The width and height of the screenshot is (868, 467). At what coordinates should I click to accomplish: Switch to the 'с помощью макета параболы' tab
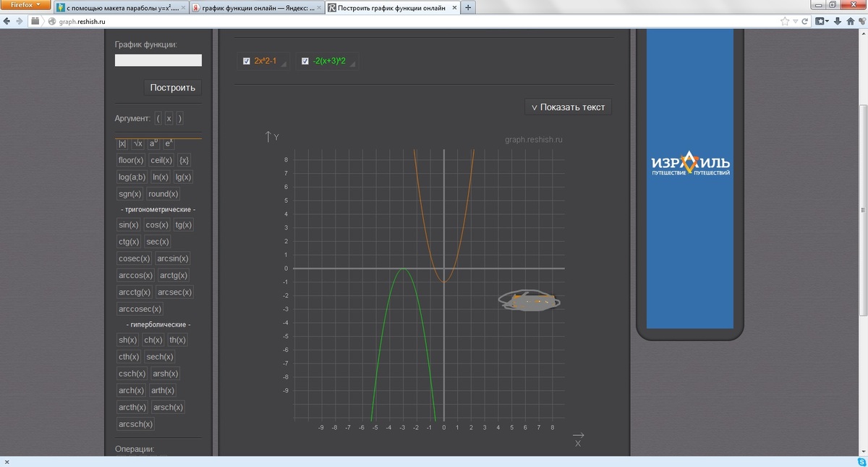[x=121, y=8]
